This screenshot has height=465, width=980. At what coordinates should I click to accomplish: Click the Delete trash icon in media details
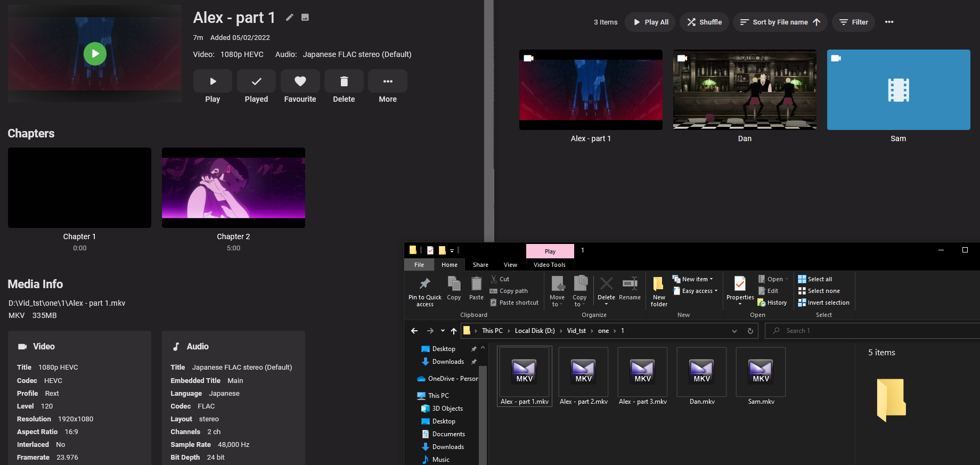[x=344, y=81]
